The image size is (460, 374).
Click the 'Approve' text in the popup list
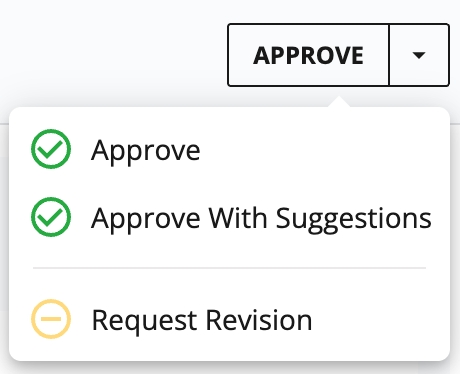[146, 151]
